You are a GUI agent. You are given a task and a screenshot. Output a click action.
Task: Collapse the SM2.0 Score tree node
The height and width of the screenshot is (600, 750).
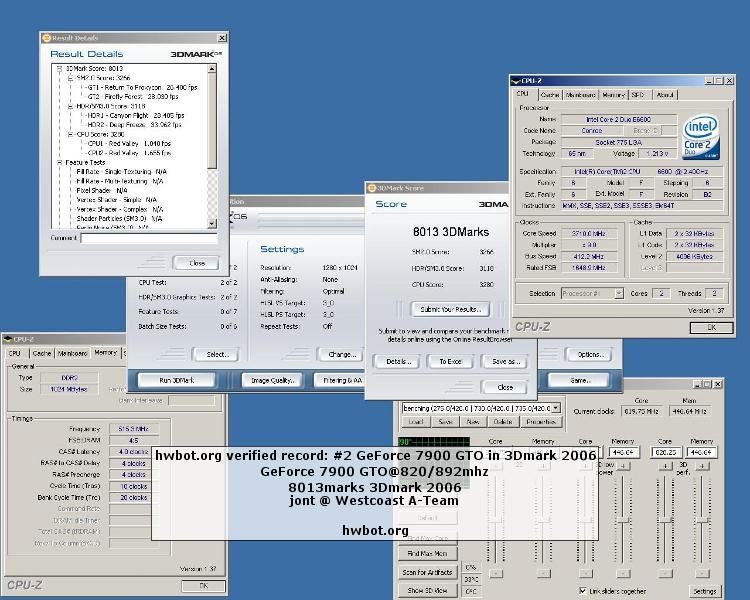(70, 78)
